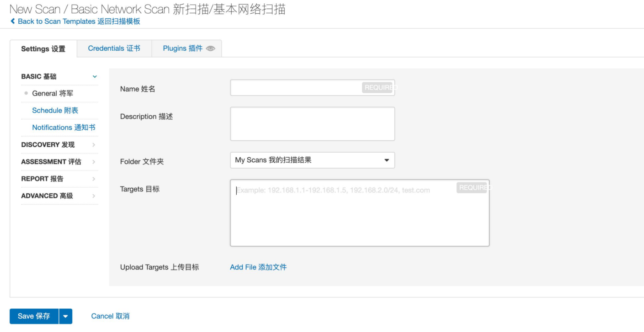Expand the DISCOVERY section

click(59, 145)
